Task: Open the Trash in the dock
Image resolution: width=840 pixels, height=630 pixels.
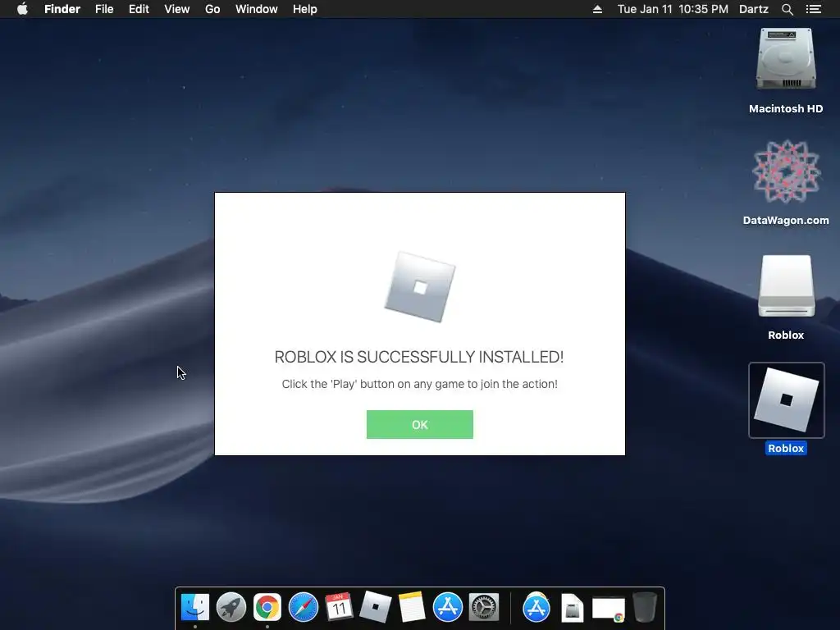Action: (645, 608)
